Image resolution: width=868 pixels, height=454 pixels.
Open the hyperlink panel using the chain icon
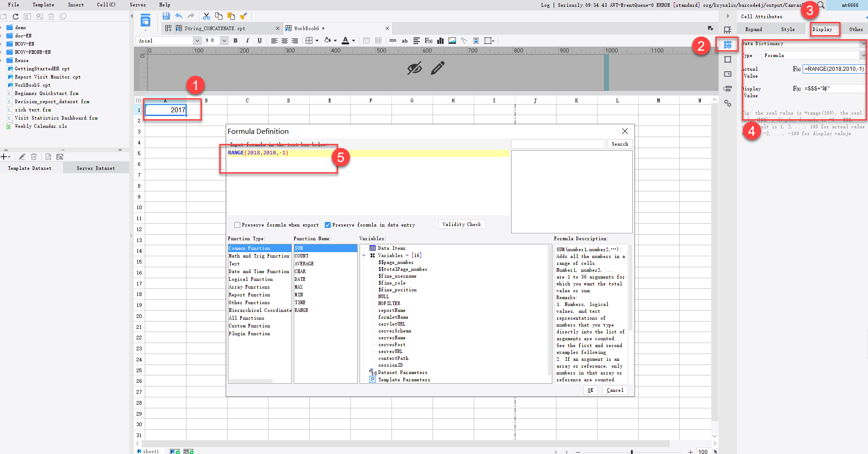728,104
